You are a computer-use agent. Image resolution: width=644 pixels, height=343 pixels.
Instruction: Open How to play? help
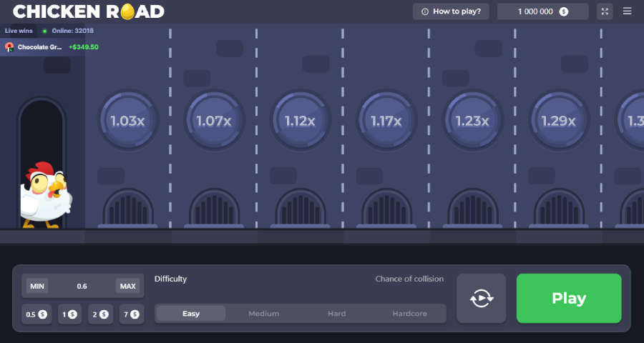pyautogui.click(x=452, y=11)
